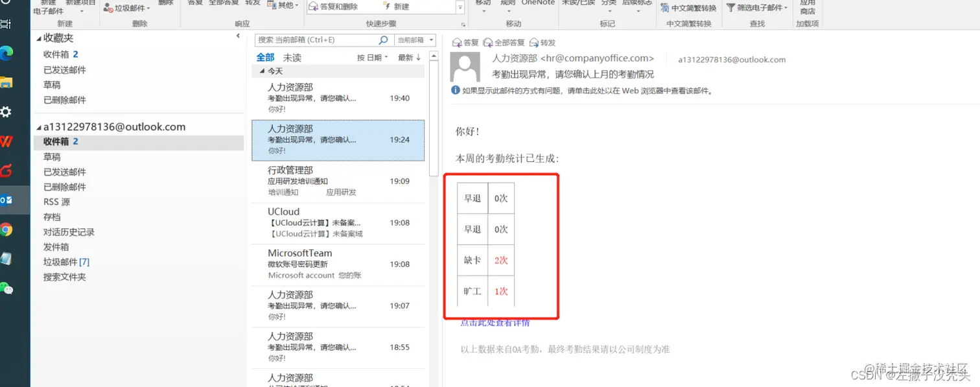Collapse the 收藏夹 favorites section
This screenshot has width=980, height=387.
[x=39, y=38]
